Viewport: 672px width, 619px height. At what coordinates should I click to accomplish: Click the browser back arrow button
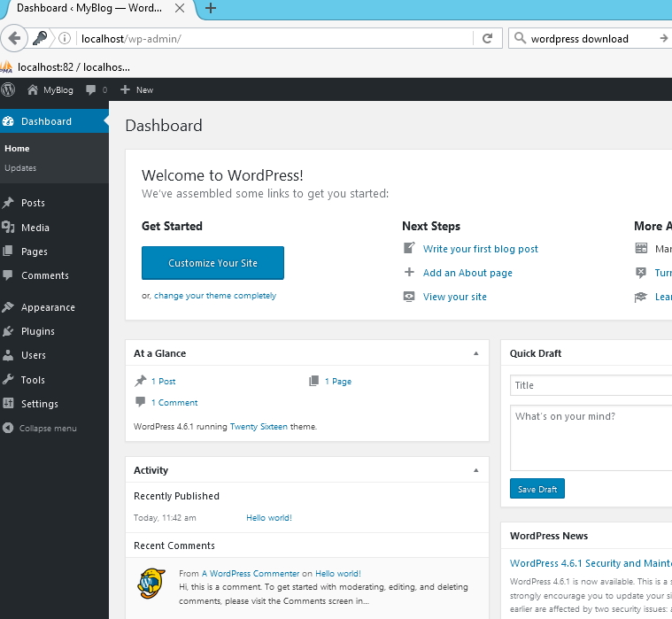tap(14, 39)
